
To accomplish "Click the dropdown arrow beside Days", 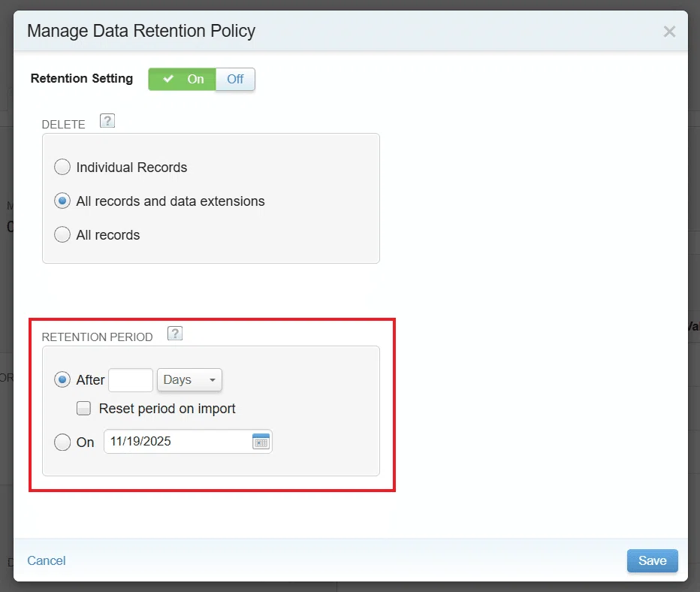I will (x=213, y=380).
